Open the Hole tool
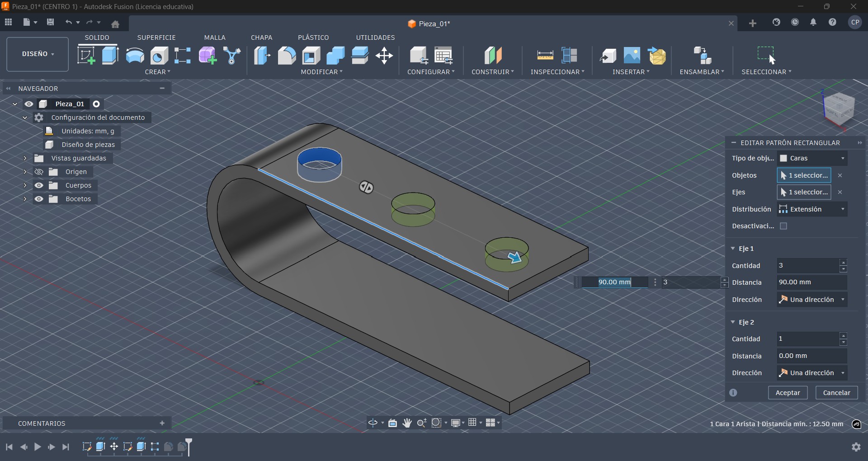868x461 pixels. pyautogui.click(x=158, y=55)
